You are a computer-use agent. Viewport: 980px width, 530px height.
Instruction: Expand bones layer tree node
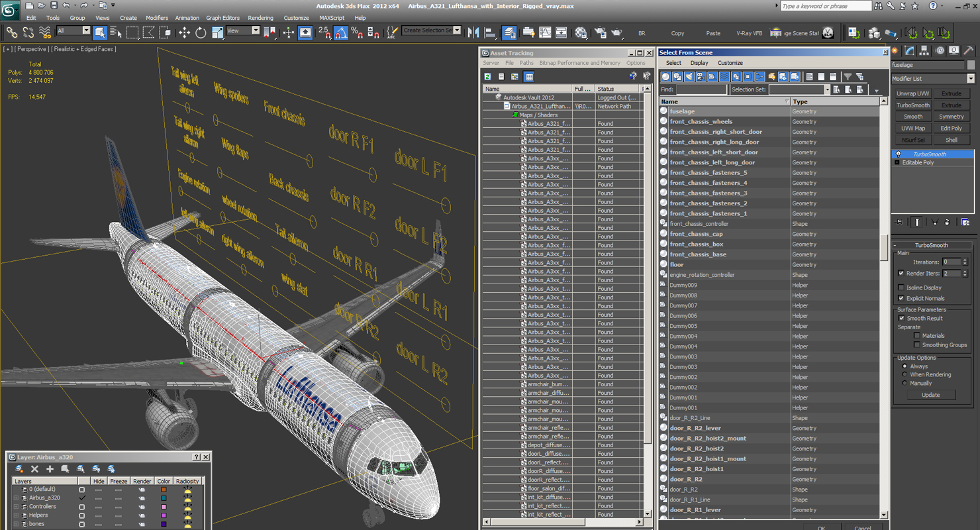pos(16,524)
